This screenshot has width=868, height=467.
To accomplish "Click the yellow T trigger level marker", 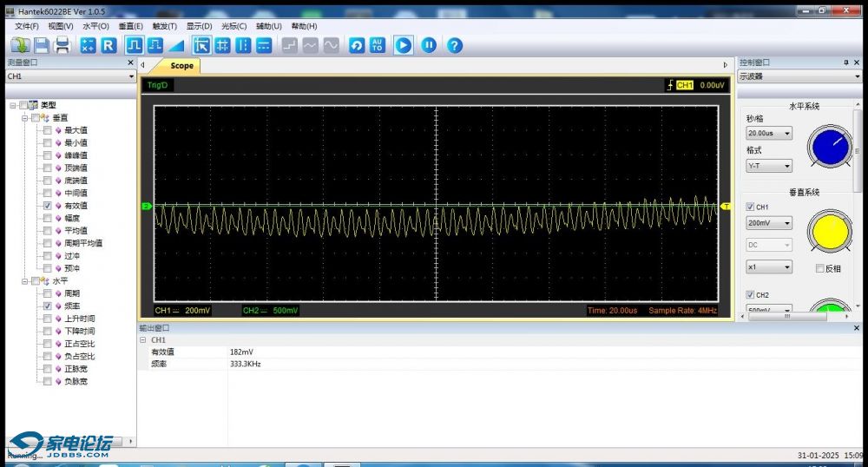I will [x=725, y=207].
